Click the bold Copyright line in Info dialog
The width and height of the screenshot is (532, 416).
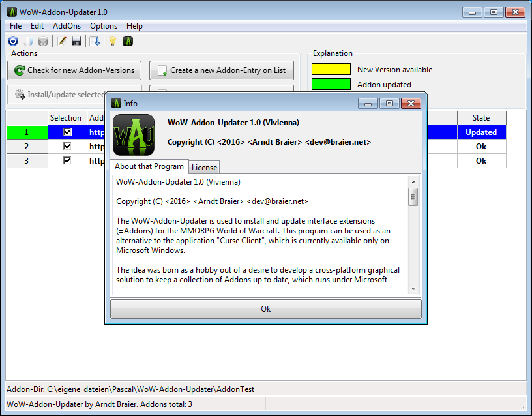pos(269,142)
